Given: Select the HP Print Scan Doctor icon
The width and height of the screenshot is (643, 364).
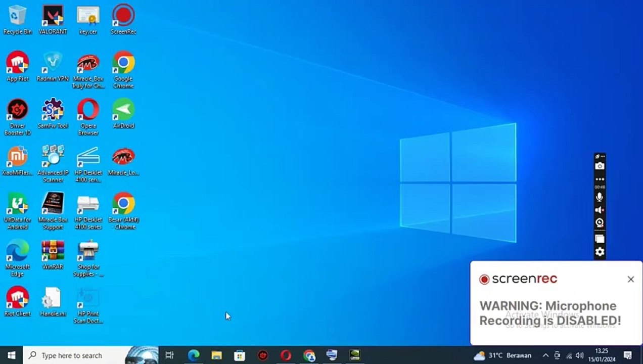Looking at the screenshot, I should pyautogui.click(x=88, y=306).
